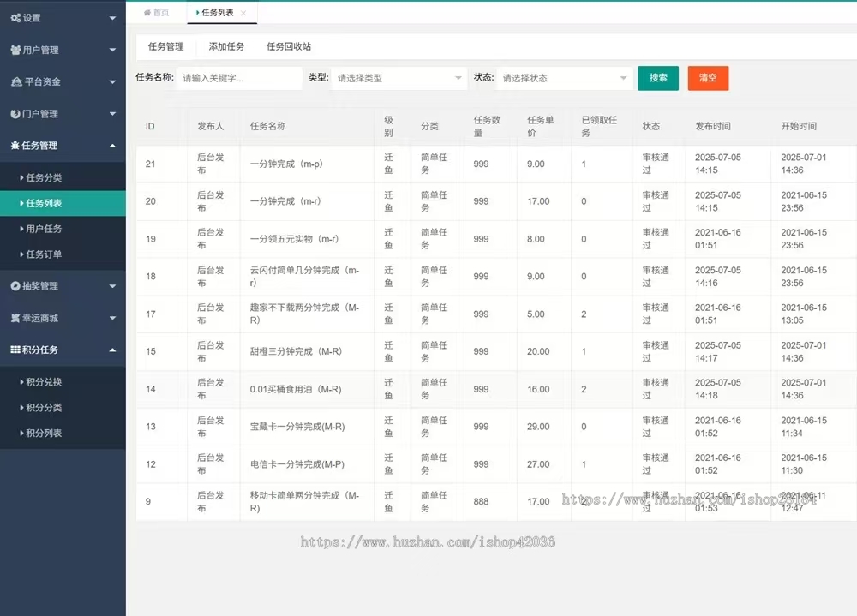
Task: Click the home icon in the breadcrumb
Action: [147, 13]
